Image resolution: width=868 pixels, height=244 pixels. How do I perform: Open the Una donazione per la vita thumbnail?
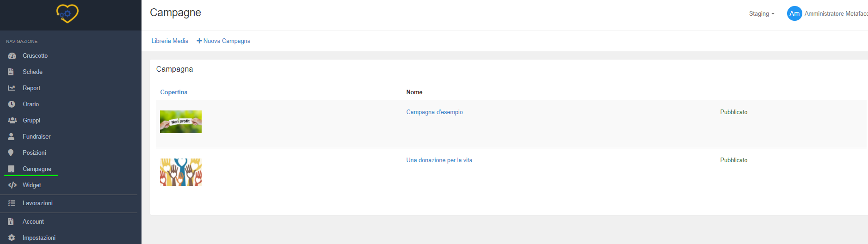point(181,172)
